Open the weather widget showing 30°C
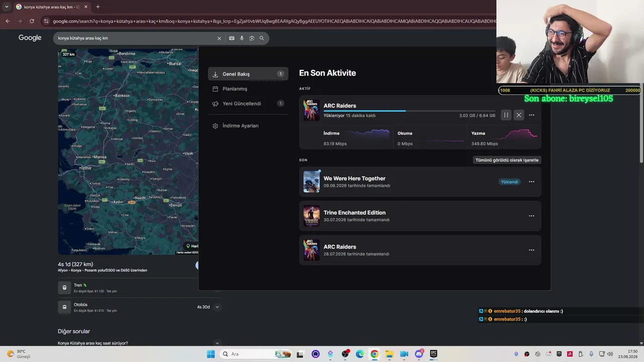 coord(18,354)
